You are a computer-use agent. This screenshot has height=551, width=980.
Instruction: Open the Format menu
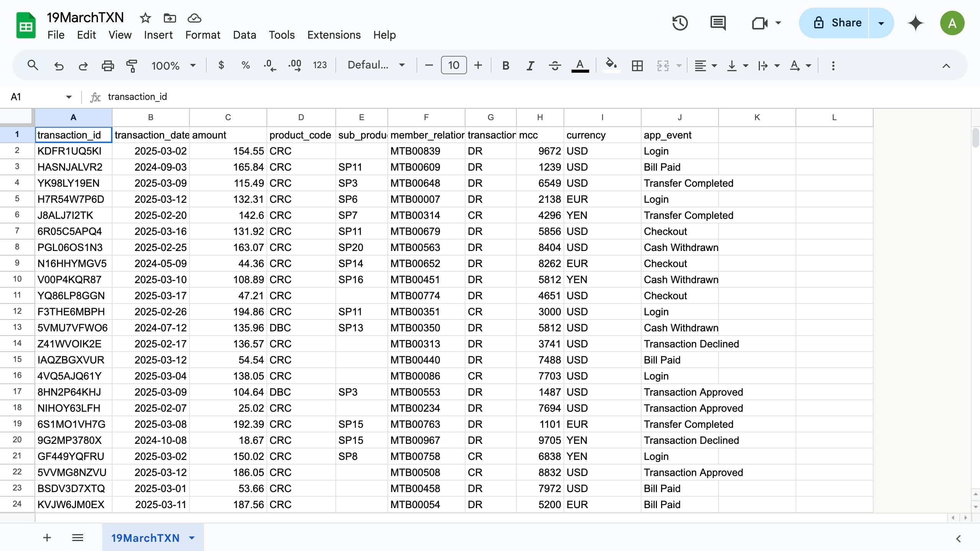click(x=203, y=35)
